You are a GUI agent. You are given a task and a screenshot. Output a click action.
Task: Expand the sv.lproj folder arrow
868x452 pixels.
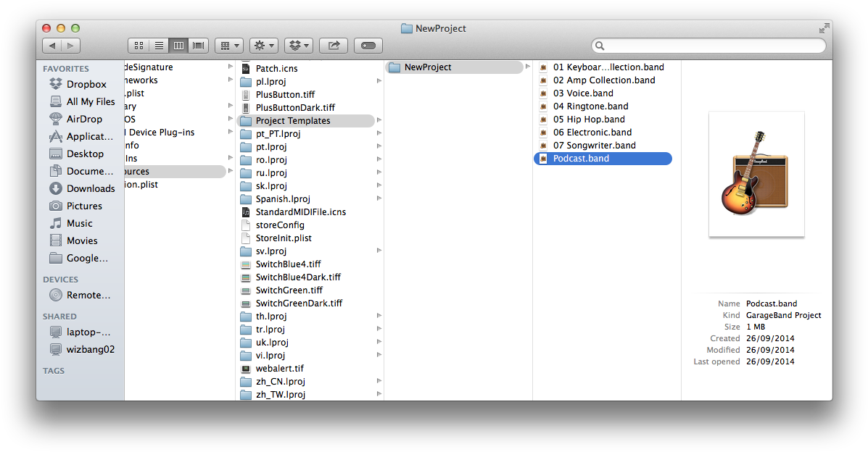point(379,251)
